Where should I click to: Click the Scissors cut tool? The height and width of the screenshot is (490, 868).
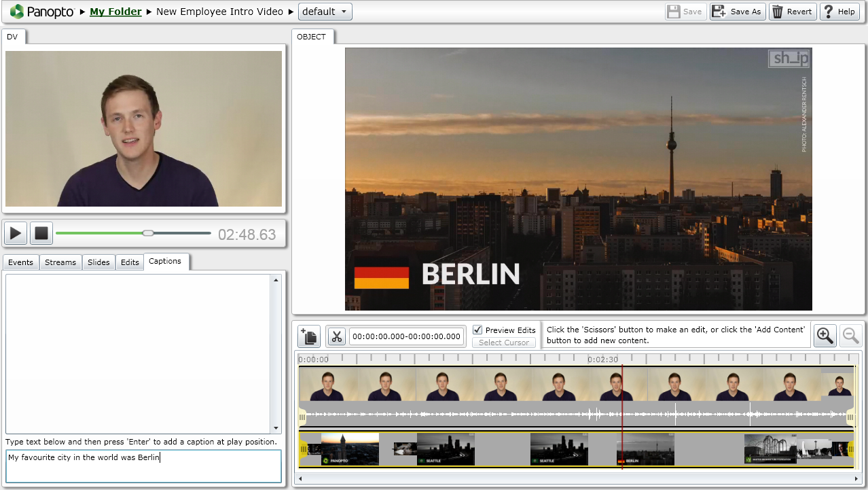point(336,336)
